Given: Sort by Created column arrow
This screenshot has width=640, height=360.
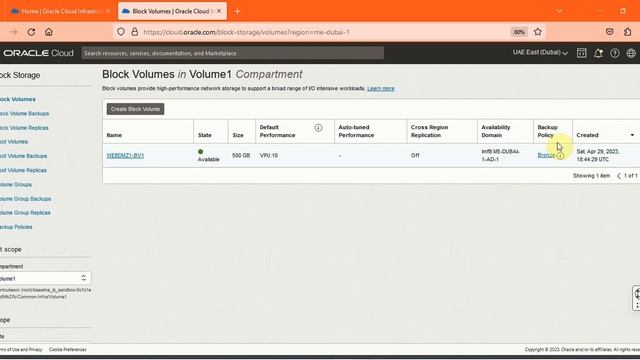Looking at the screenshot, I should [632, 135].
